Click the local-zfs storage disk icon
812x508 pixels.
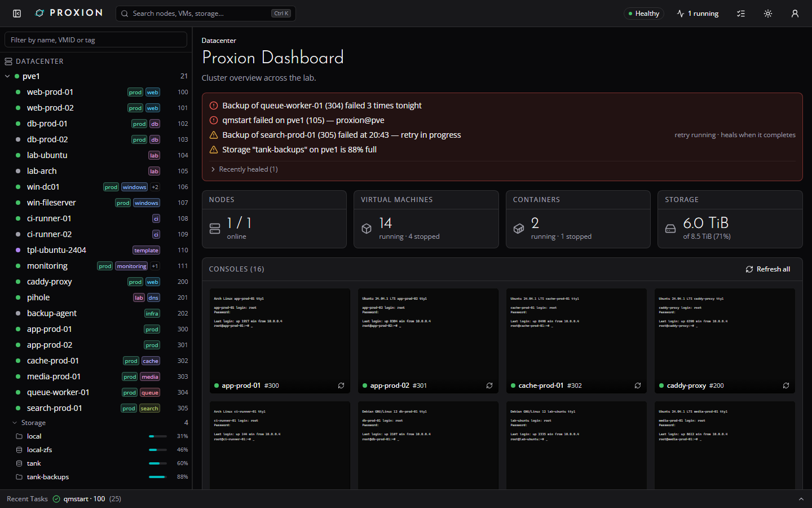19,450
